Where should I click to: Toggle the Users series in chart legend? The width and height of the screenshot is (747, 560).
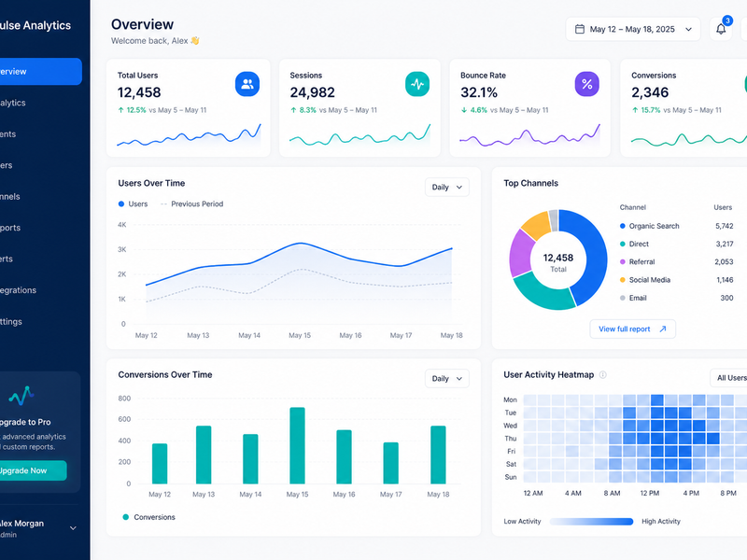pos(133,203)
